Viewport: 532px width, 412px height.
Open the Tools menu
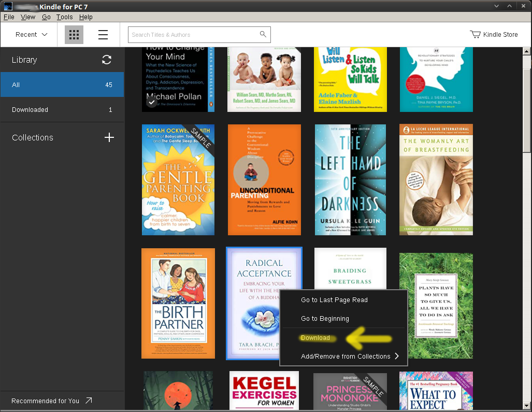tap(64, 17)
